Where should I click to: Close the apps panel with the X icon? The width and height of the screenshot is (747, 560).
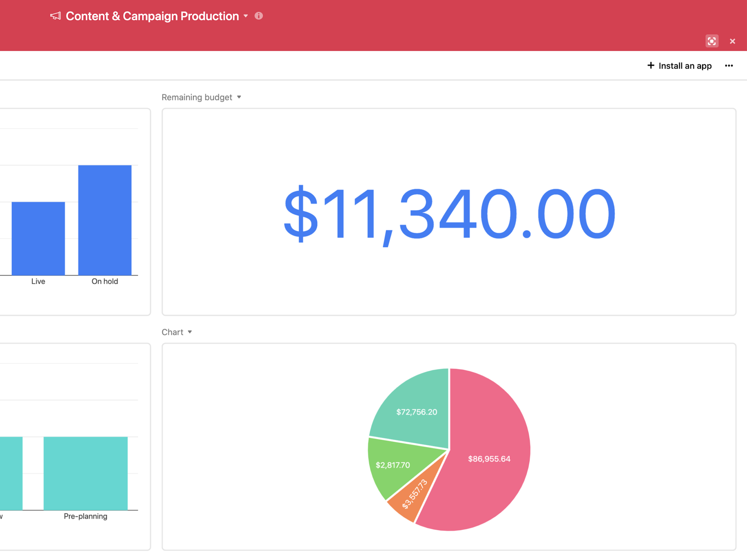732,41
